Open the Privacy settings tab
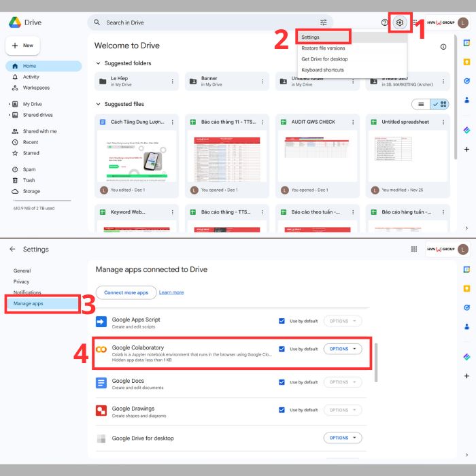The width and height of the screenshot is (476, 476). (21, 282)
